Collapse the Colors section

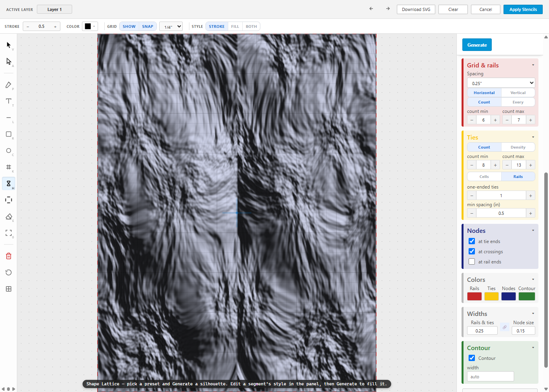pos(533,279)
